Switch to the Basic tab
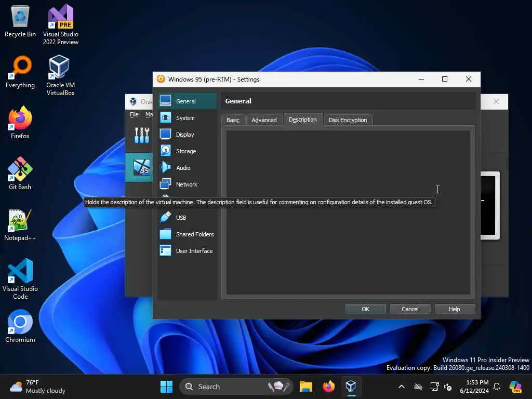 point(233,120)
